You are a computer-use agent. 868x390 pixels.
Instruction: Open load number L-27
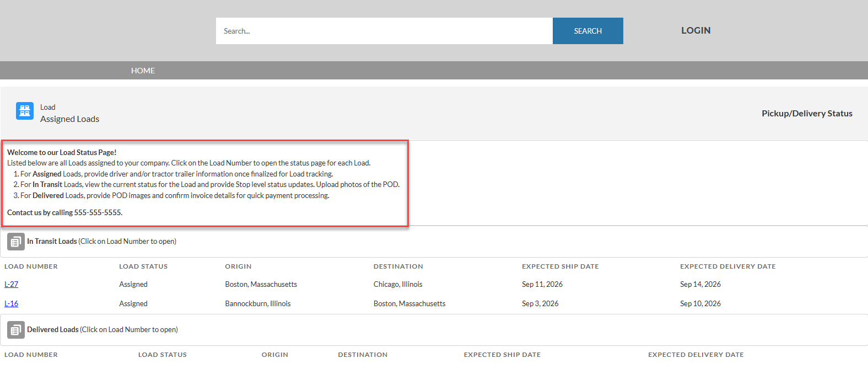11,284
